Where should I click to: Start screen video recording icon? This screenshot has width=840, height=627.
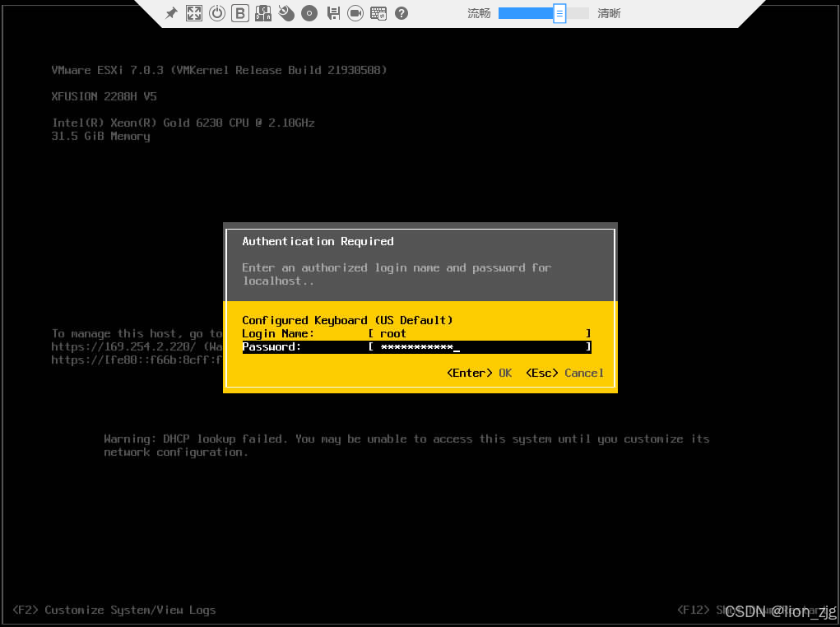coord(355,13)
